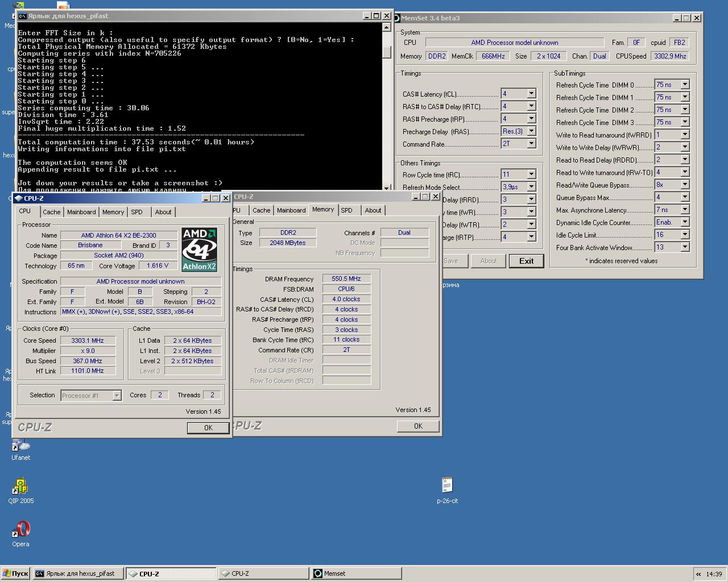
Task: Click the CPUSpeed 3302,9 Mhz field
Action: click(671, 56)
